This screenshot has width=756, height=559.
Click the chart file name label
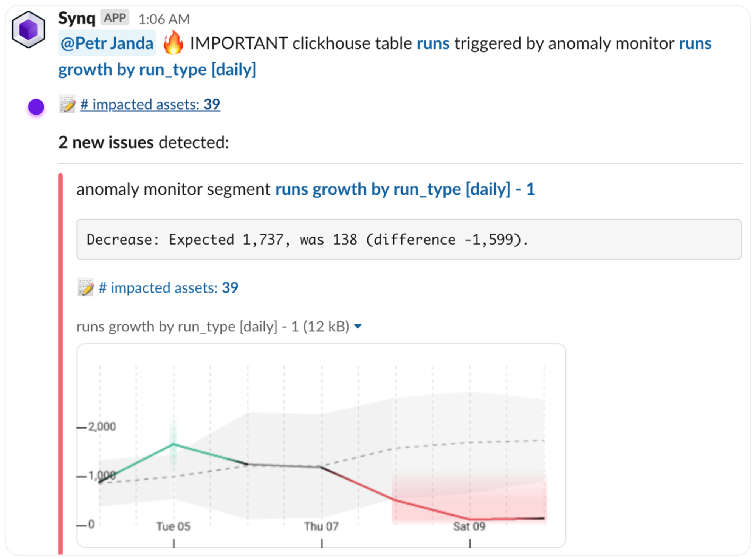[x=212, y=327]
